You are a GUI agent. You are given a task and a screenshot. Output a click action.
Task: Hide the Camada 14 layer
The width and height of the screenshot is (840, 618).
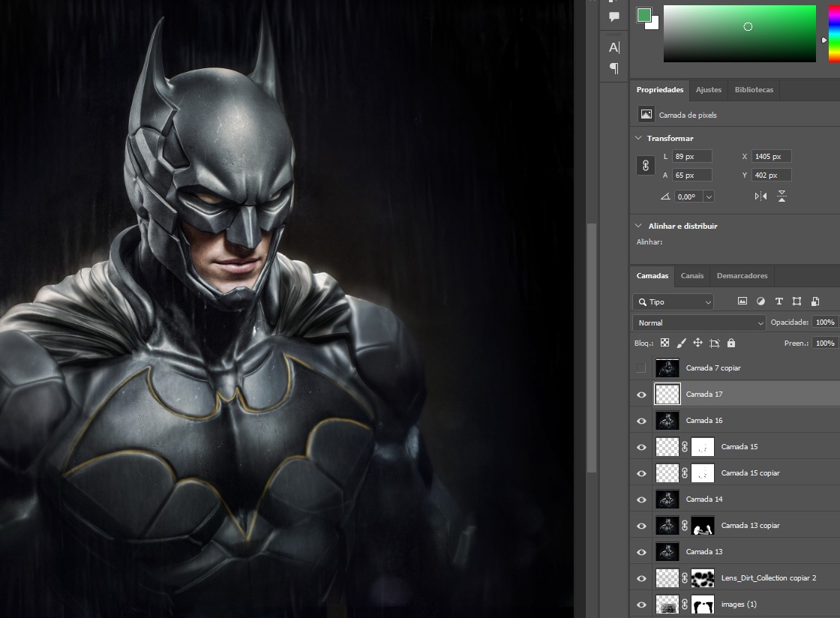point(641,499)
